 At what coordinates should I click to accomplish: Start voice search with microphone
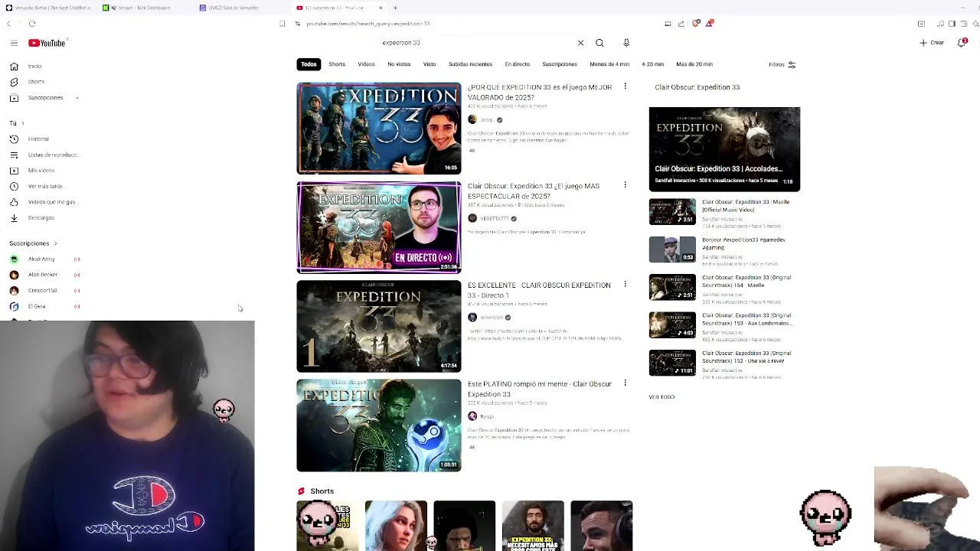tap(626, 43)
